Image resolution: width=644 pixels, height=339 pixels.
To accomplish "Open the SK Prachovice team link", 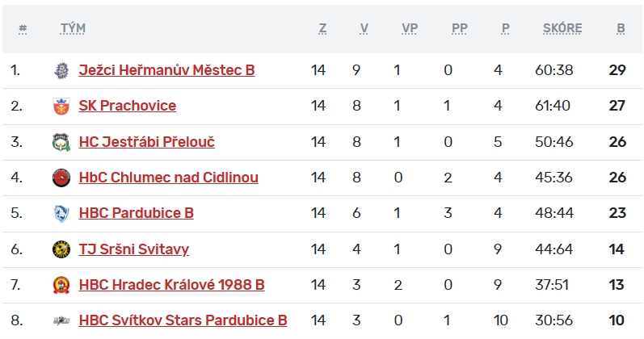I will coord(127,106).
